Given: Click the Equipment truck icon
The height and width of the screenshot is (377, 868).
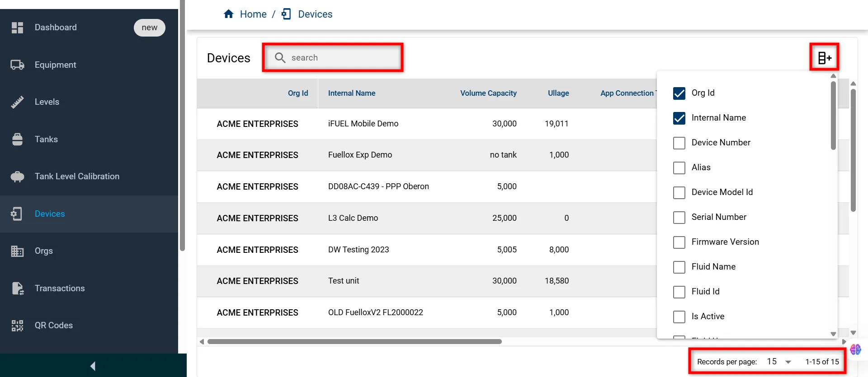Looking at the screenshot, I should [17, 65].
